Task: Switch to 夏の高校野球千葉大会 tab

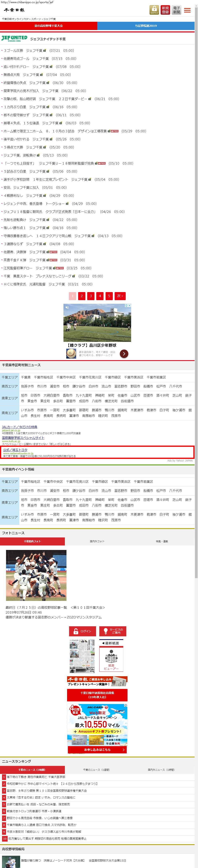Action: point(49,26)
